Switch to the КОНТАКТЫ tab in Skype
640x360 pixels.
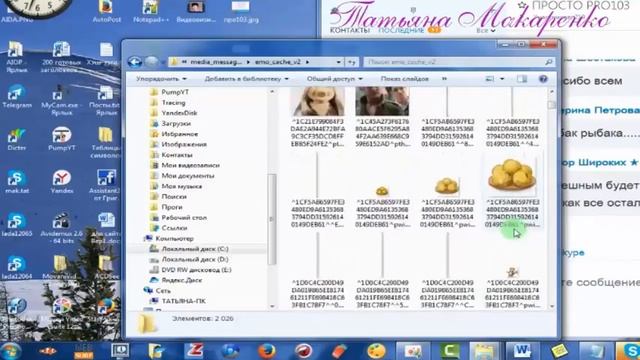(x=350, y=31)
